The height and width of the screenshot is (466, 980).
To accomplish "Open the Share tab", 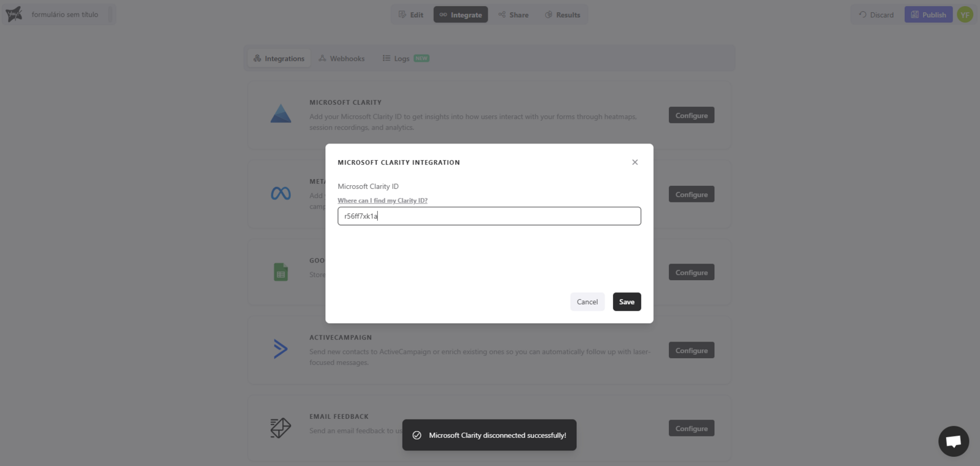I will [x=513, y=15].
